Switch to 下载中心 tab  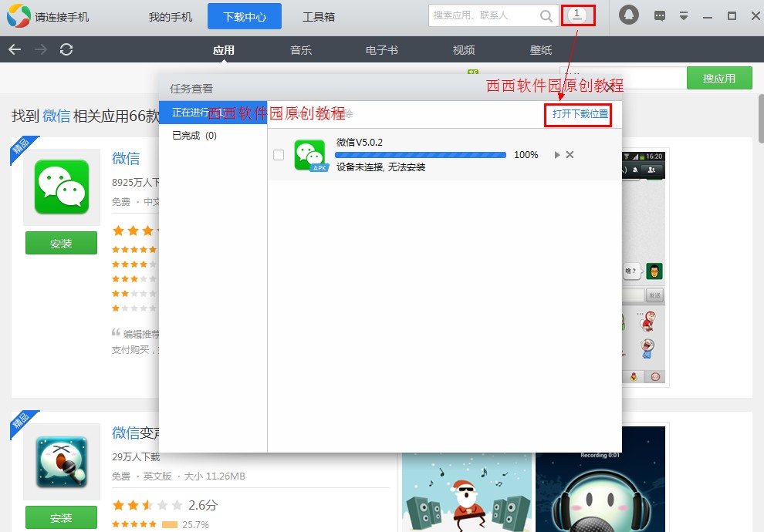point(245,16)
